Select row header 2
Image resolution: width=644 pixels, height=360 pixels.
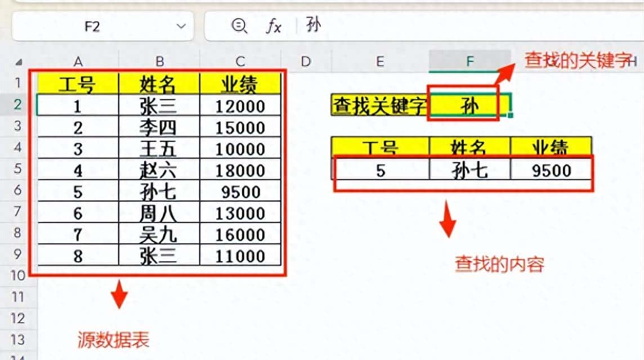[x=19, y=105]
